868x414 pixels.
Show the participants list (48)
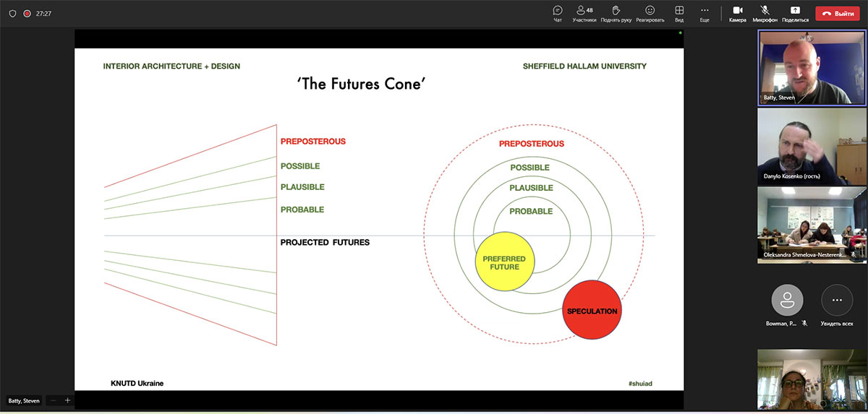click(x=584, y=13)
